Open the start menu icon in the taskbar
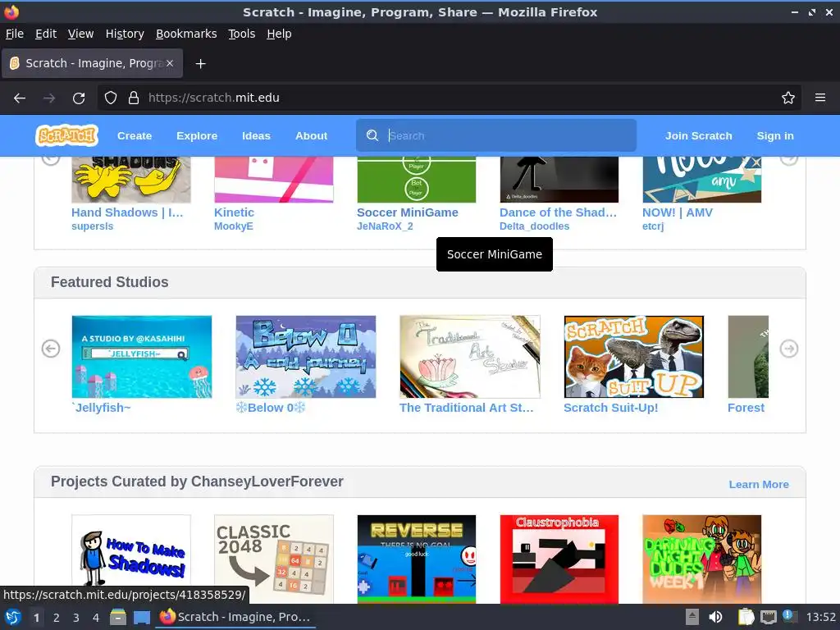Screen dimensions: 840x630 [13, 617]
